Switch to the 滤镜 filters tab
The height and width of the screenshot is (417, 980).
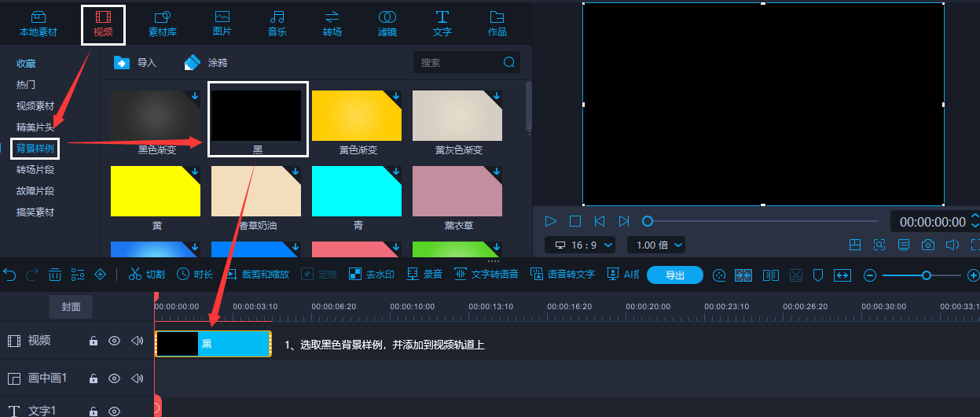tap(387, 23)
